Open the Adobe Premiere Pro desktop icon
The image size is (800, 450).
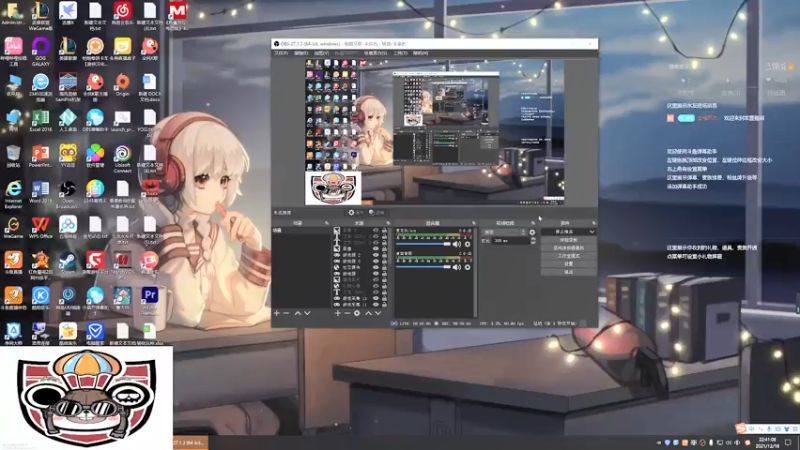(x=149, y=300)
